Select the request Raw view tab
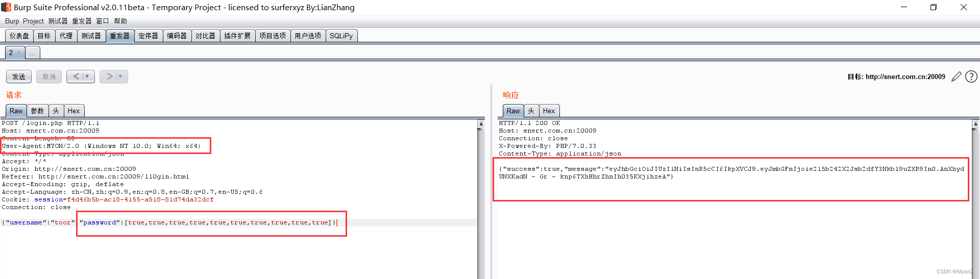This screenshot has width=980, height=279. 16,111
